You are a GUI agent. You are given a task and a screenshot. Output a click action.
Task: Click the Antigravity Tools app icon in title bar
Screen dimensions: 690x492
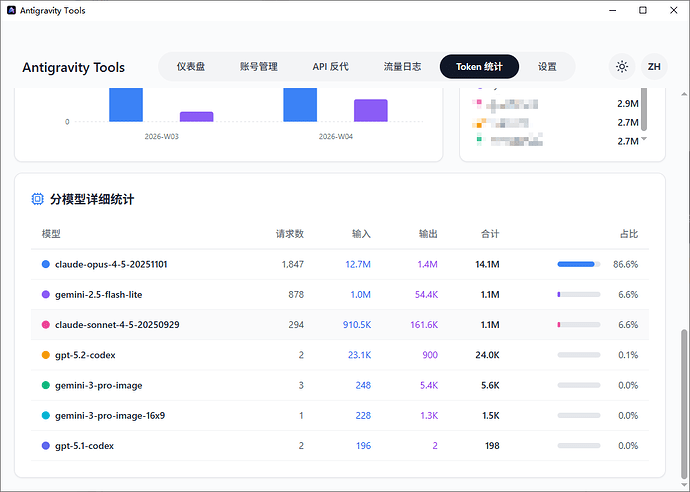coord(11,10)
